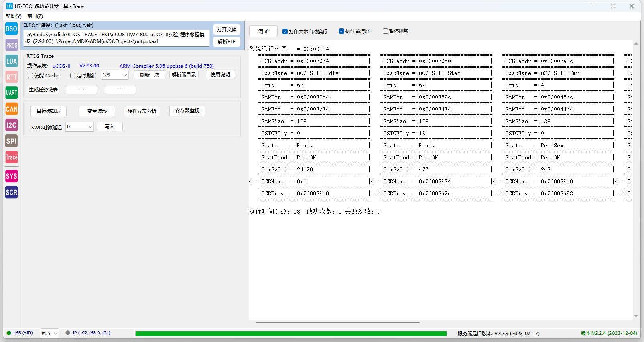644x342 pixels.
Task: Open the RTT viewer module
Action: [x=11, y=77]
